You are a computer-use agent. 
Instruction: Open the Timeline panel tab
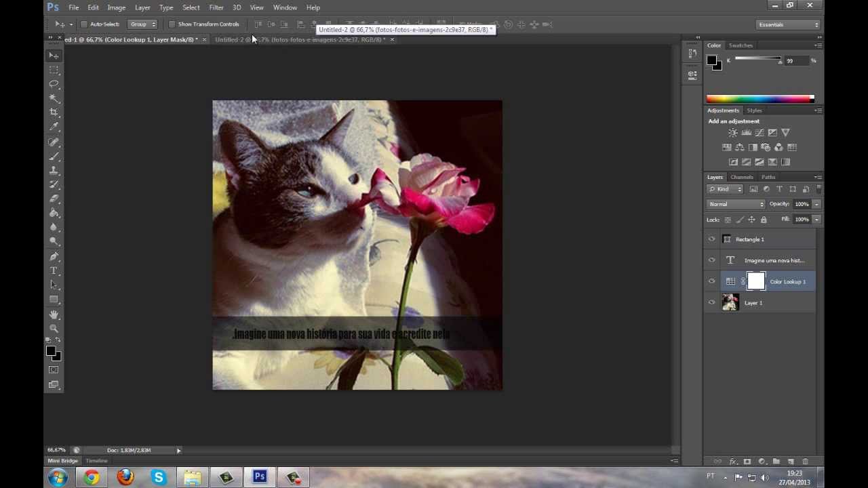[x=96, y=461]
